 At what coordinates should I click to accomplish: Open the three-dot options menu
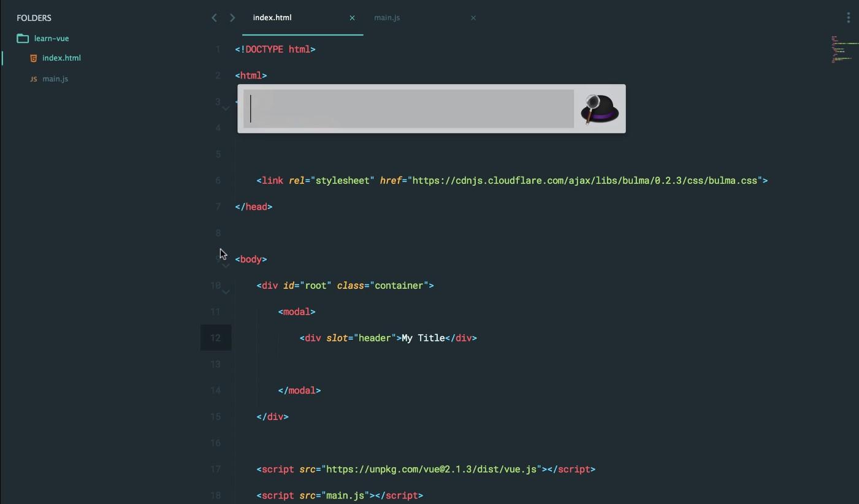849,18
